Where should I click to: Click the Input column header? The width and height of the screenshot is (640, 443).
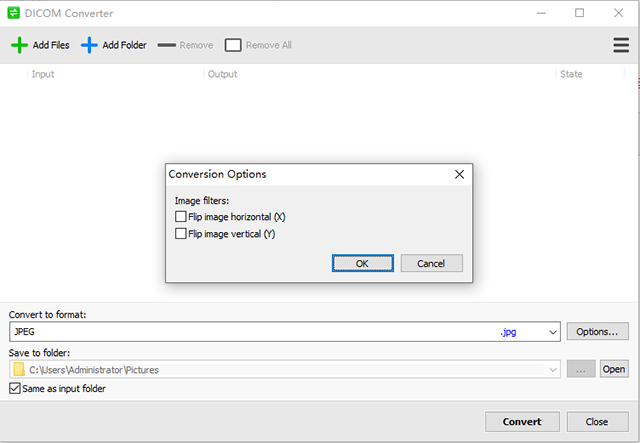point(43,74)
